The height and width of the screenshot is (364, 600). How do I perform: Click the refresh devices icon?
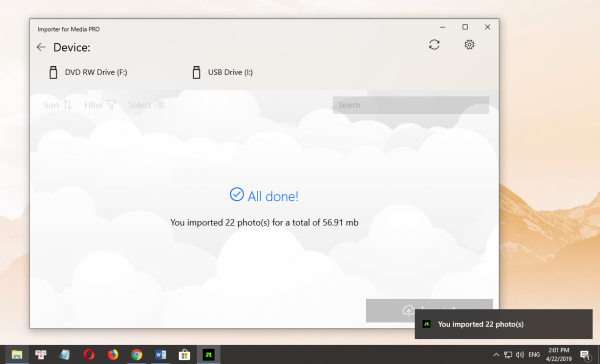434,45
